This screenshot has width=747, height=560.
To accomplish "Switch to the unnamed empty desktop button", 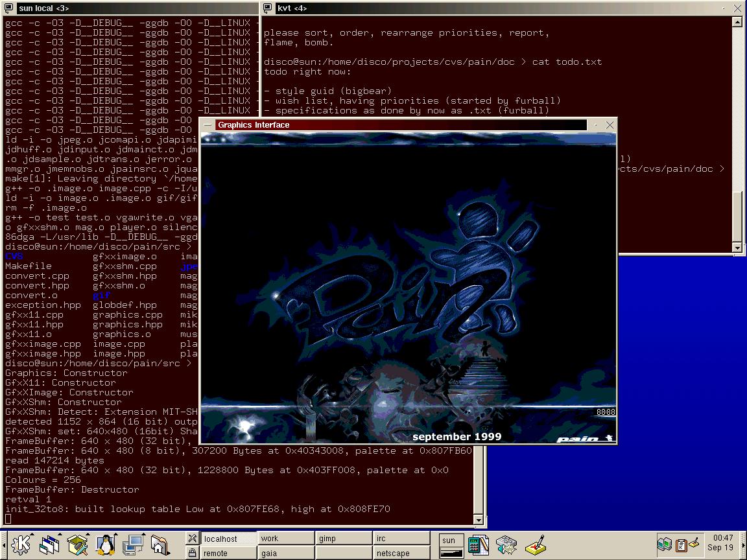I will [343, 553].
